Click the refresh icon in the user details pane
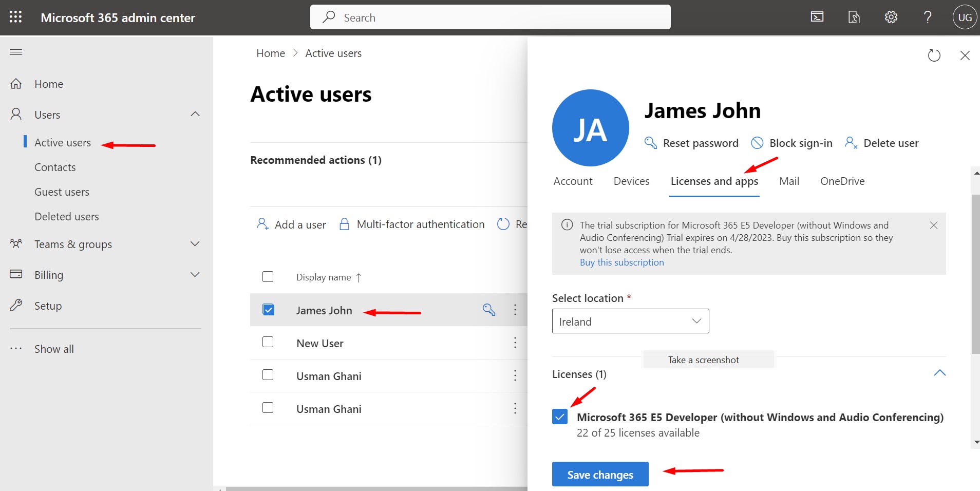Screen dimensions: 980x491 point(934,55)
